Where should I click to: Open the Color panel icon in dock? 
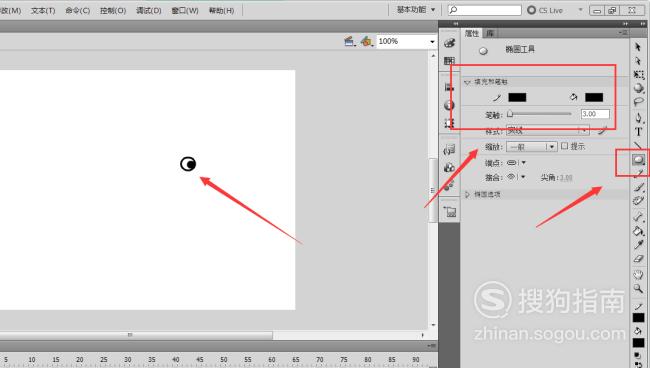coord(449,43)
